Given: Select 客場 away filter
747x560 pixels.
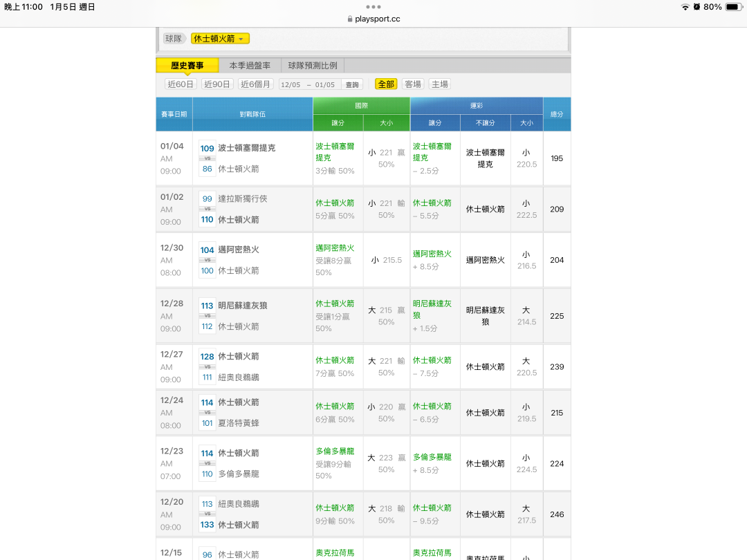Looking at the screenshot, I should (x=413, y=84).
